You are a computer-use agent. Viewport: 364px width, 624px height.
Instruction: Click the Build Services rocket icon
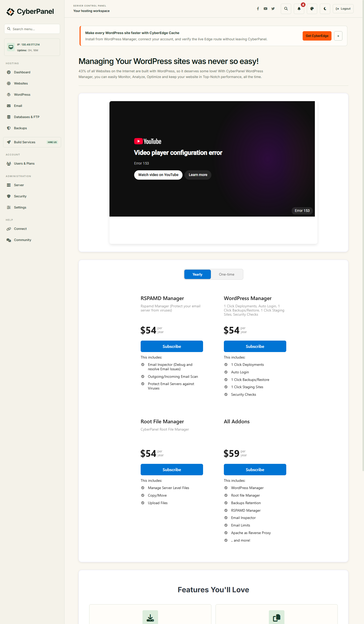coord(9,142)
